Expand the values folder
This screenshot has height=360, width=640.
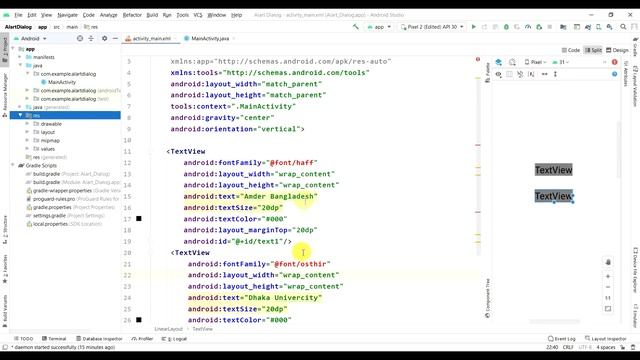(27, 149)
